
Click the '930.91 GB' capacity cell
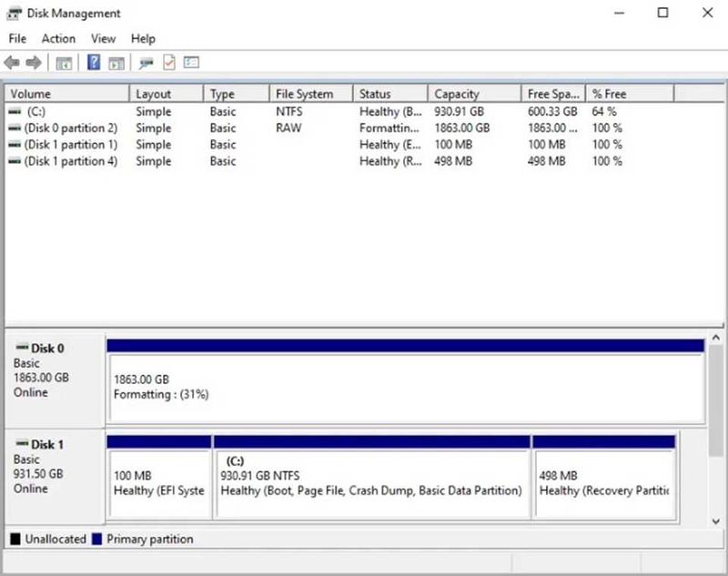(459, 111)
